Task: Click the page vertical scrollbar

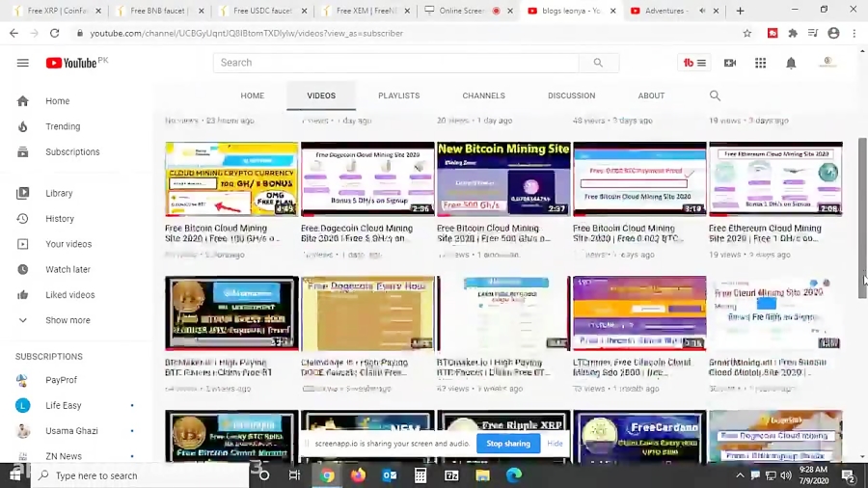Action: coord(862,217)
